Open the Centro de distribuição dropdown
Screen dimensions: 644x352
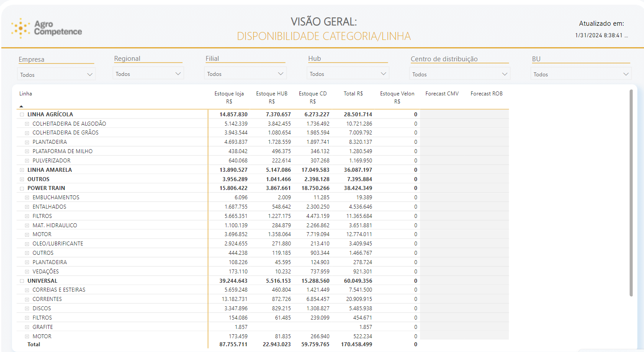pyautogui.click(x=460, y=74)
